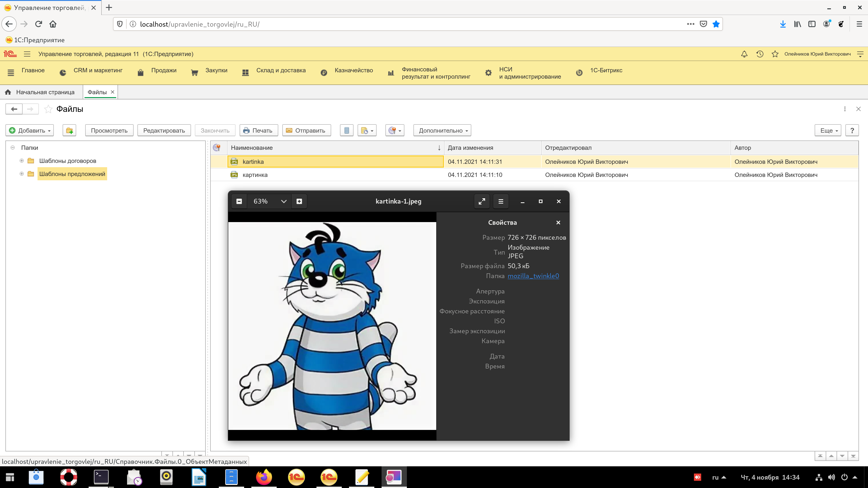Image resolution: width=868 pixels, height=488 pixels.
Task: Collapse the Папки root tree node
Action: pos(12,148)
